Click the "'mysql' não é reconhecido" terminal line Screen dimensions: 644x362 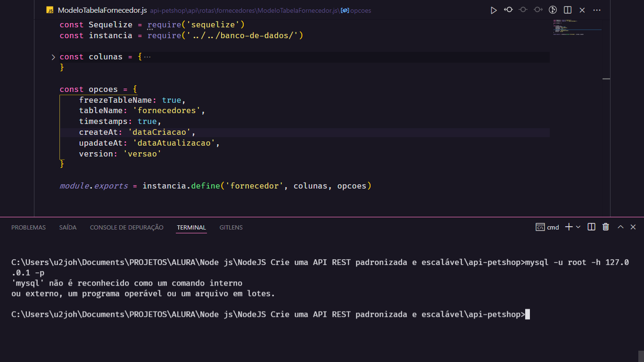click(x=127, y=283)
